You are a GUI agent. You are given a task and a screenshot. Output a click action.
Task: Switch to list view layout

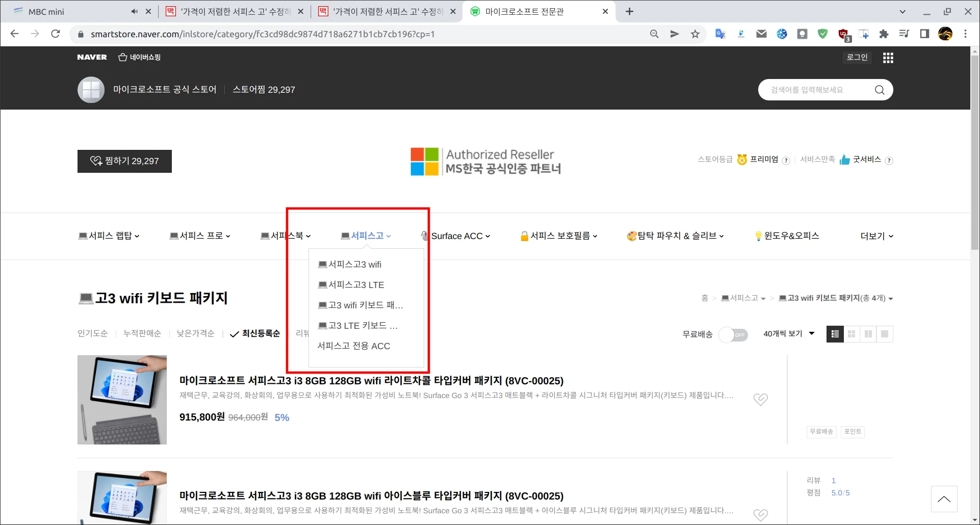(835, 334)
